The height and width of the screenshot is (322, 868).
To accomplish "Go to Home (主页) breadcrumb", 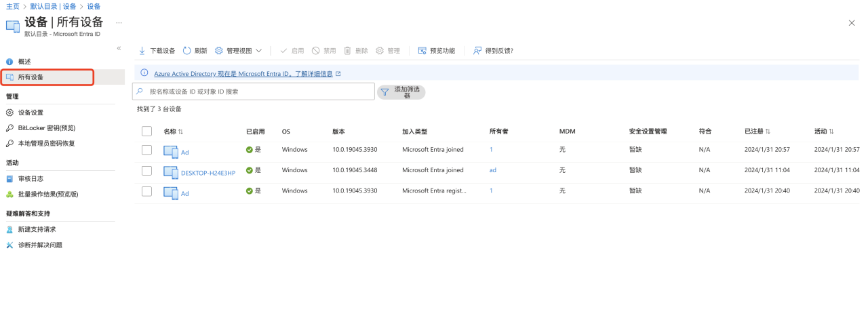I will [x=12, y=6].
